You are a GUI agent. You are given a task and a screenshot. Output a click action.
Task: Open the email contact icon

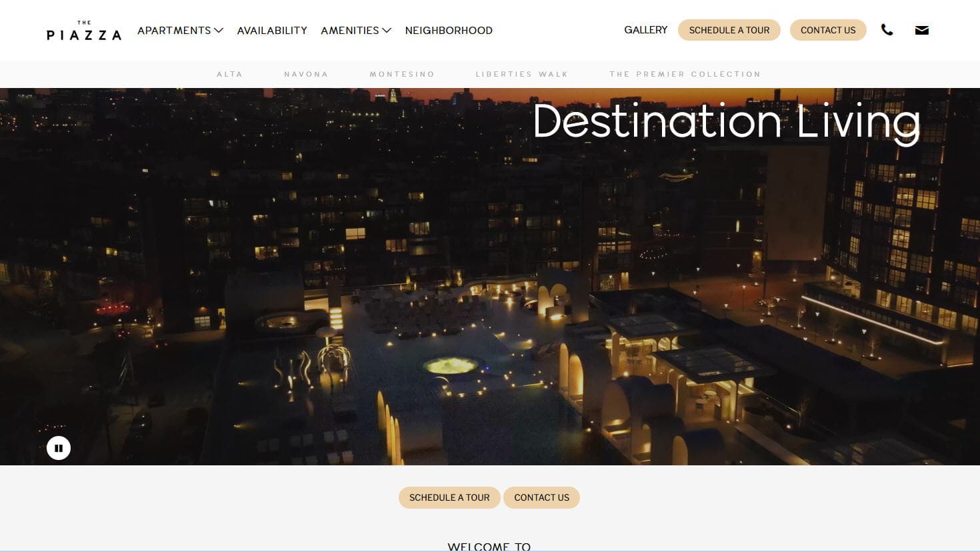tap(921, 29)
